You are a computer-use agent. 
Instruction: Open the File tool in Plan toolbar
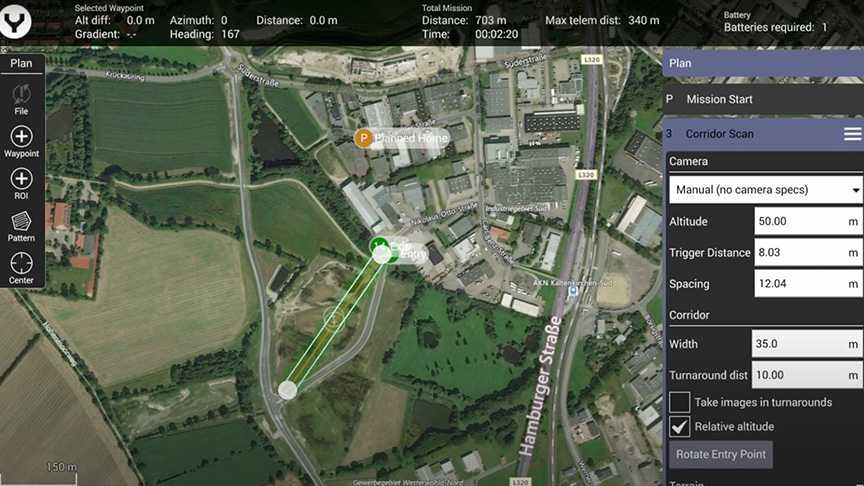[21, 99]
